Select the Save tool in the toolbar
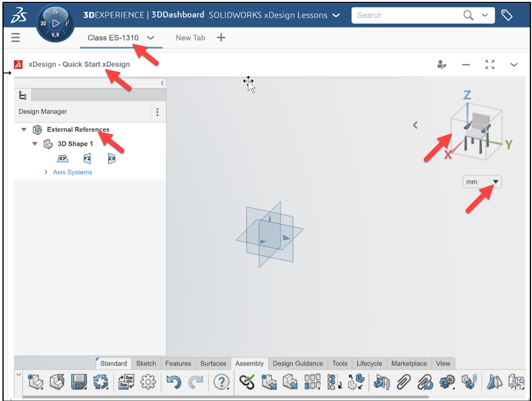Screen dimensions: 532x401 (79, 382)
